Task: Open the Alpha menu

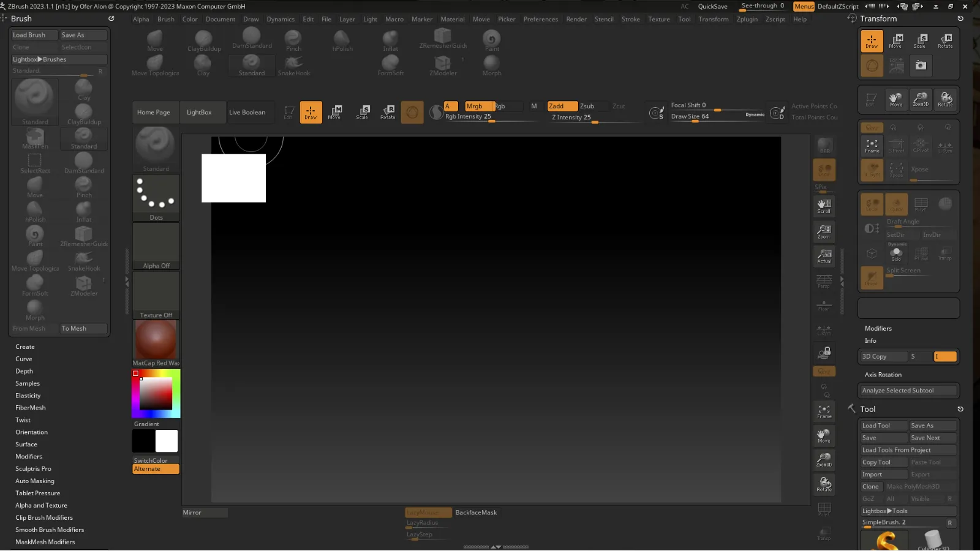Action: pos(141,19)
